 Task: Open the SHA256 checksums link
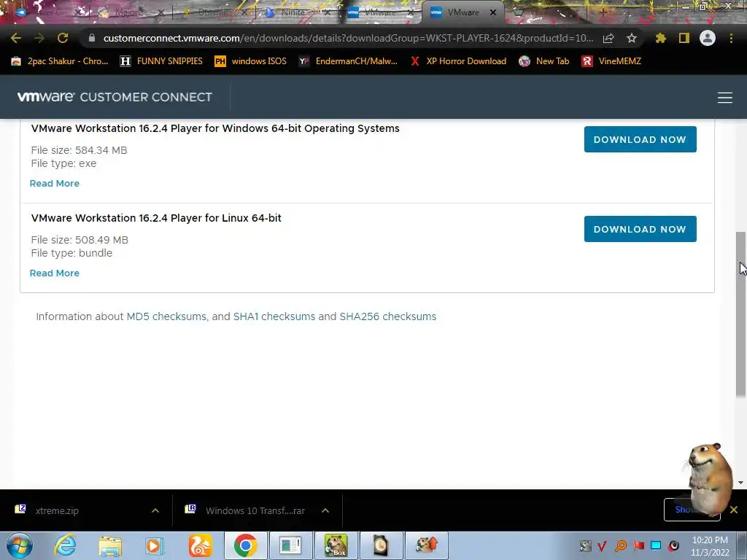coord(388,316)
